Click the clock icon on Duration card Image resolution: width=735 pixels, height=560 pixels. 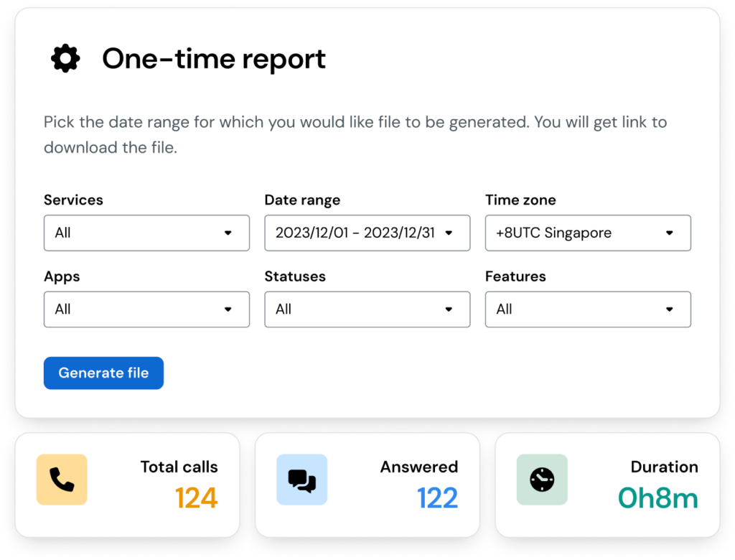point(542,479)
